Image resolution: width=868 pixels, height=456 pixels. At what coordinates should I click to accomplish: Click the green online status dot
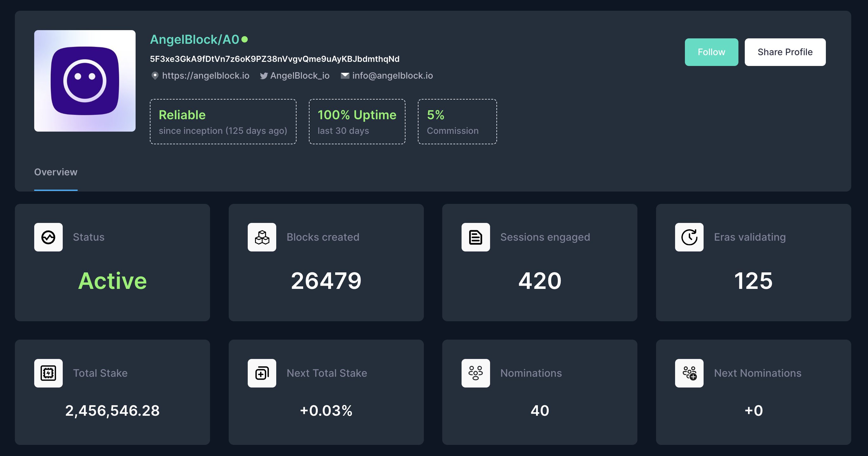coord(245,39)
